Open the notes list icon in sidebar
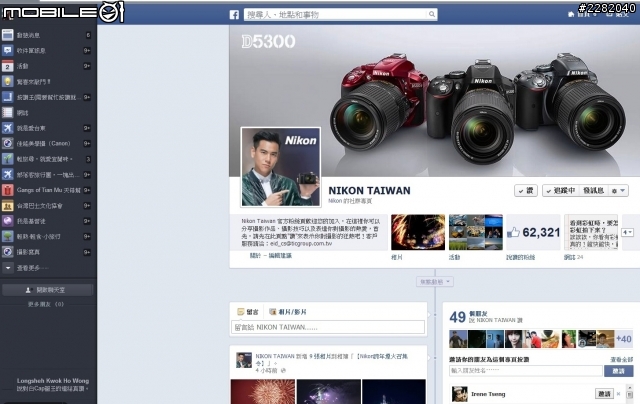The height and width of the screenshot is (404, 640). 7,113
